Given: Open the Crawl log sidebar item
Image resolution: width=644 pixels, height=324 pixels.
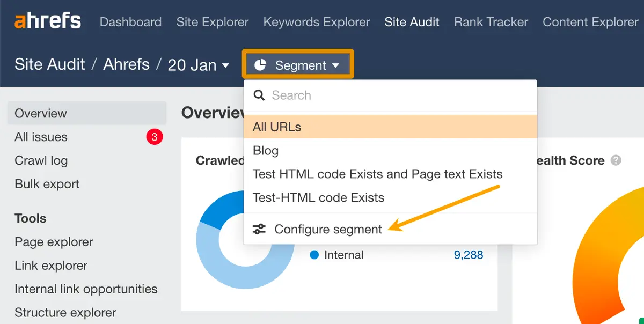Looking at the screenshot, I should 41,160.
